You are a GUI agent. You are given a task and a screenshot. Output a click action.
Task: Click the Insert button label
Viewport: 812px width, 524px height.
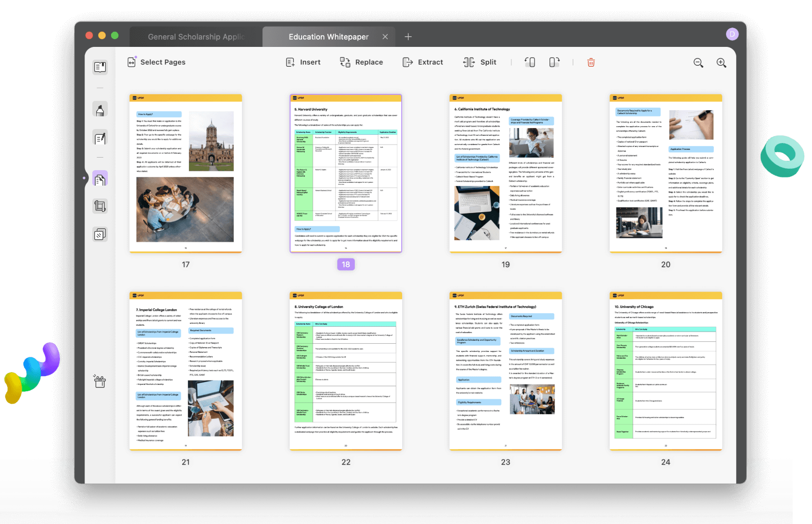(x=310, y=62)
